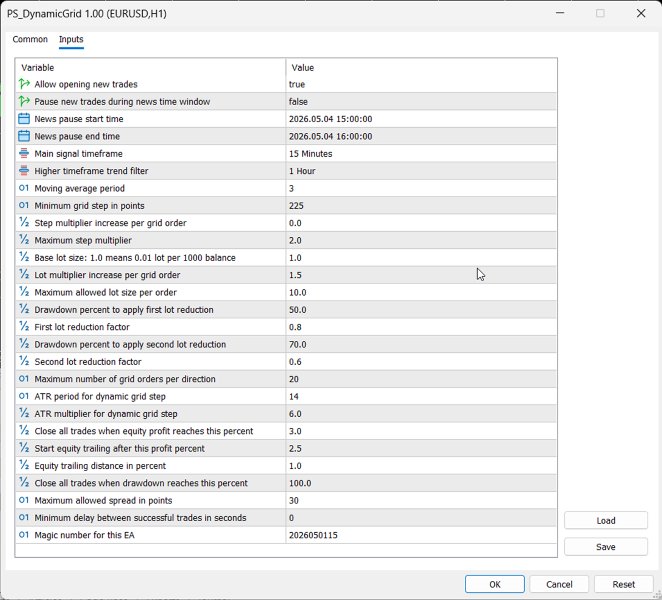Click the Variable column header

point(38,68)
